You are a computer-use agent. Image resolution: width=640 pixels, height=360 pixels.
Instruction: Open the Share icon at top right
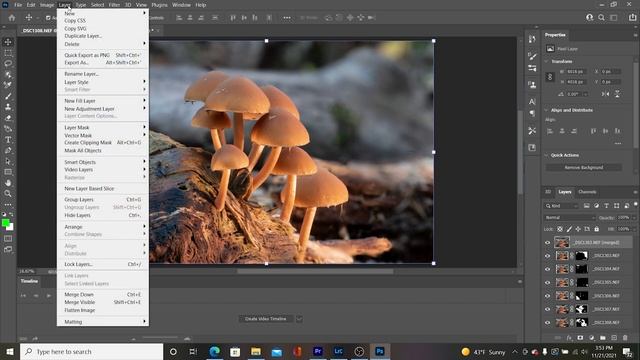[632, 18]
